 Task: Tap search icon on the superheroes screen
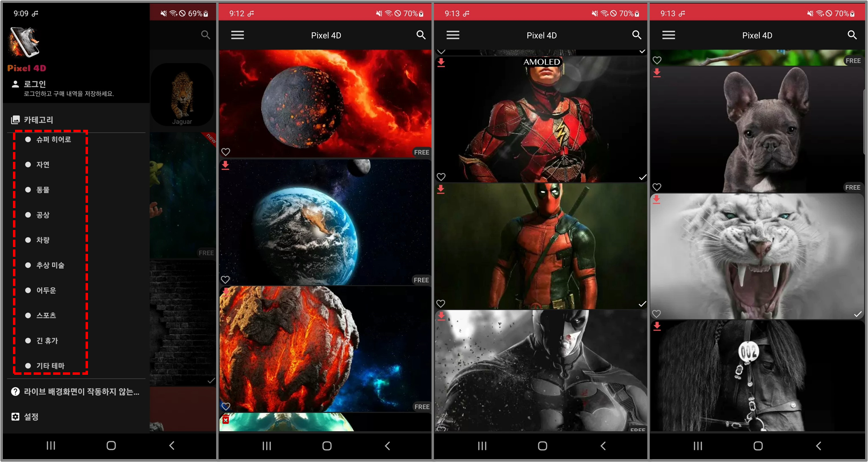coord(637,35)
